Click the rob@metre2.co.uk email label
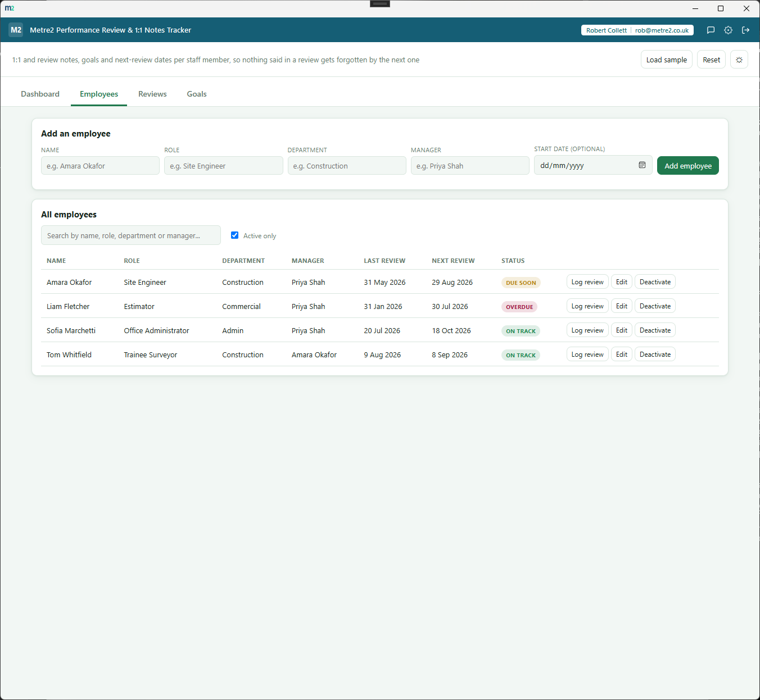Screen dimensions: 760x700 click(x=662, y=30)
